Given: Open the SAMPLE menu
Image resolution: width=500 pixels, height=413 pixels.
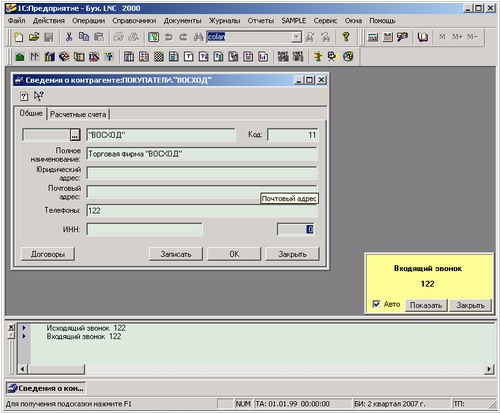Looking at the screenshot, I should pos(294,21).
